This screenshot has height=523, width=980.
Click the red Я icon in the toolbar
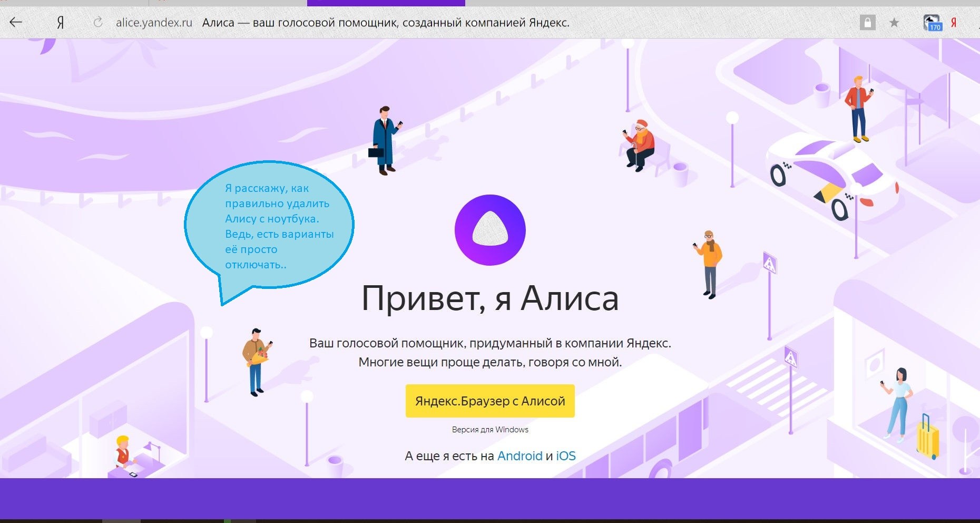coord(954,23)
